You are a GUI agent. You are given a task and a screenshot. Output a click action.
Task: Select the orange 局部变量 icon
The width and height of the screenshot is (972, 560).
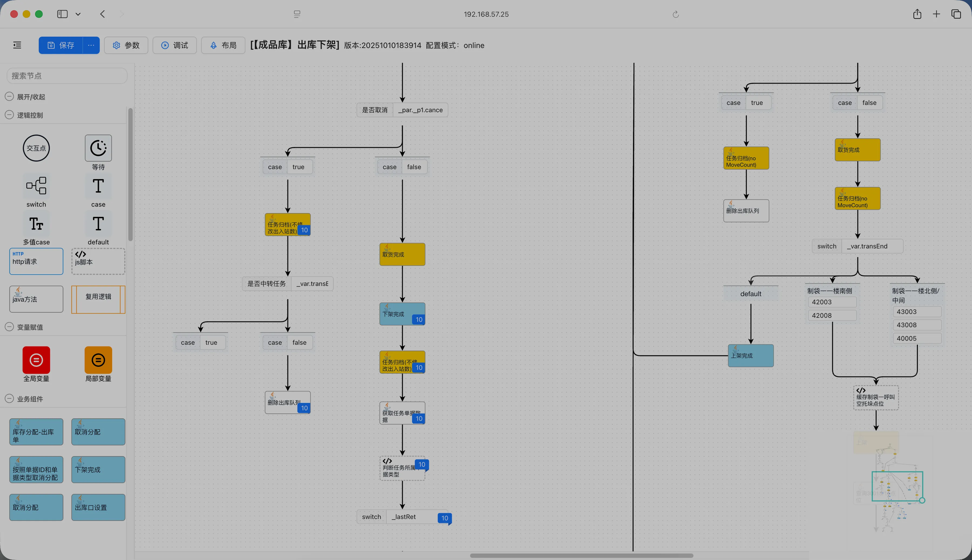click(98, 360)
